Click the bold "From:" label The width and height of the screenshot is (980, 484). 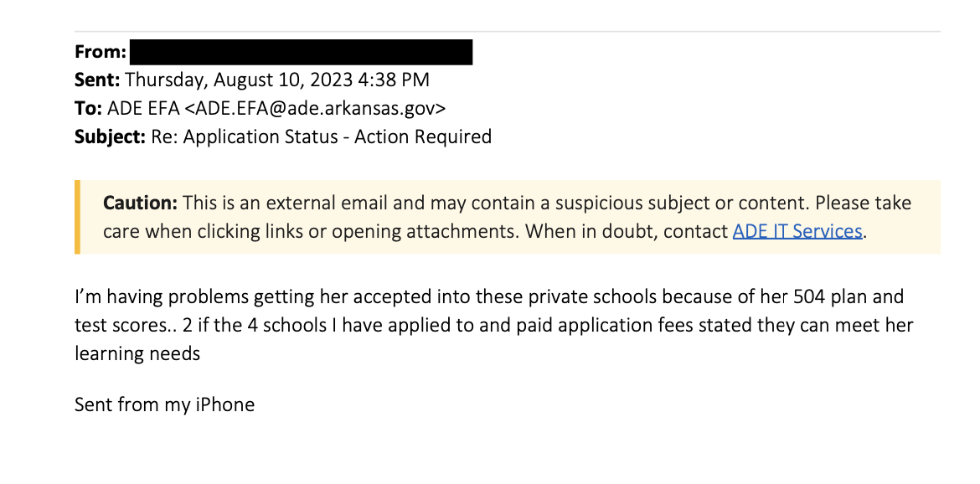coord(101,52)
